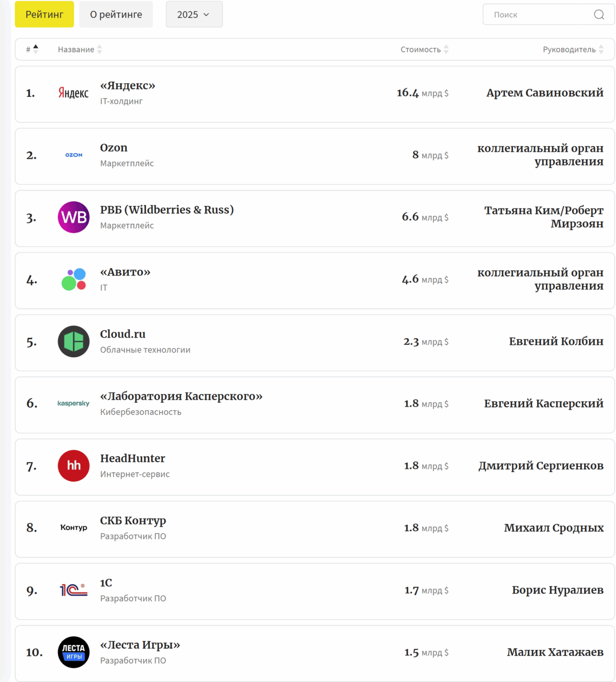Sort the list by Название
The height and width of the screenshot is (682, 616).
80,49
